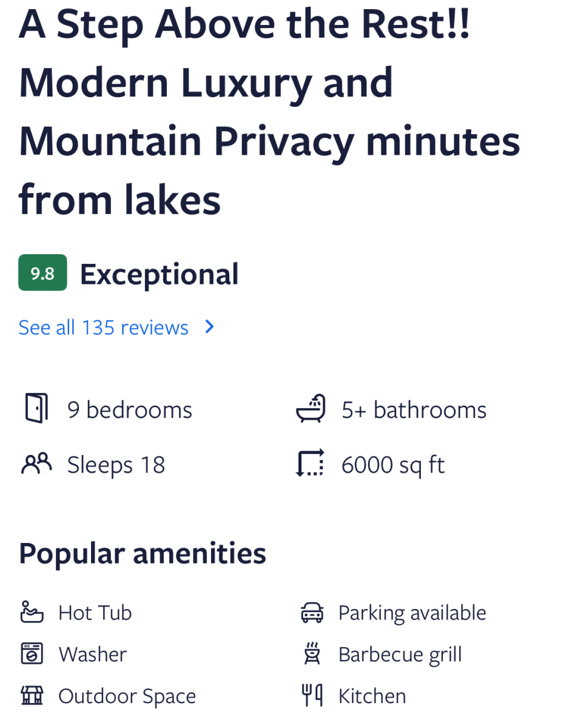
Task: Click the door icon beside 9 bedrooms
Action: pyautogui.click(x=36, y=408)
